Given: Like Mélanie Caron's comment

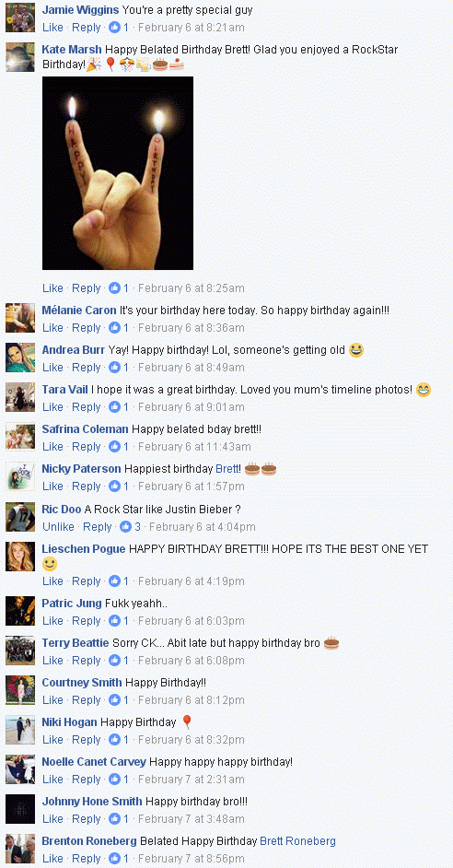Looking at the screenshot, I should coord(52,328).
